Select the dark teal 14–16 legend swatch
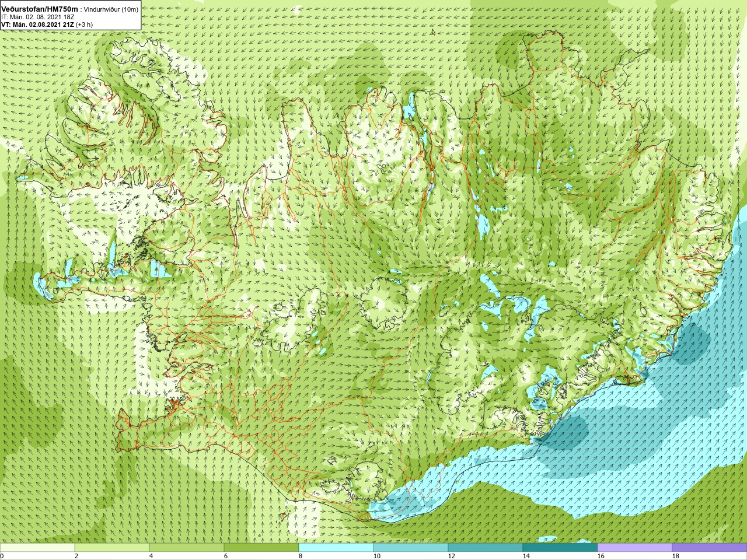The width and height of the screenshot is (747, 560). [x=560, y=548]
